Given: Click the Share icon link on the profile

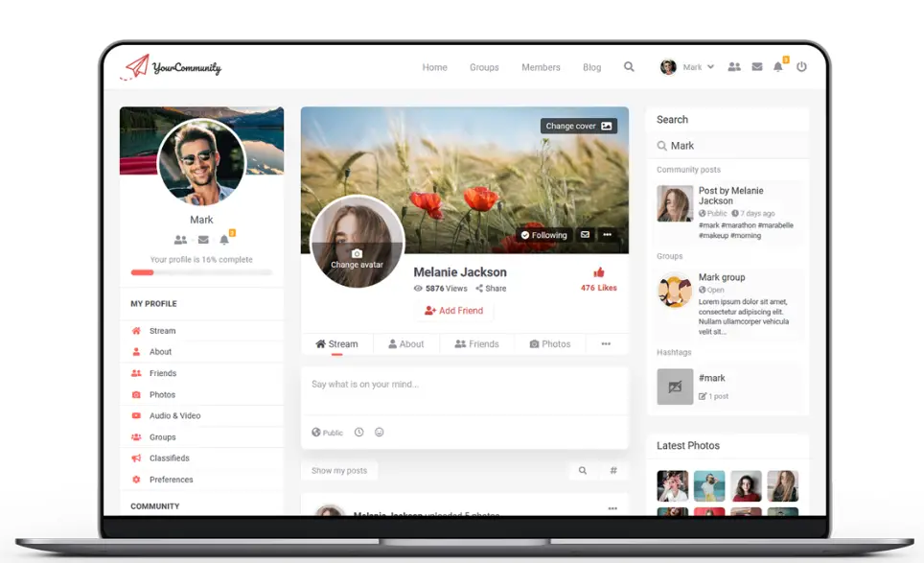Looking at the screenshot, I should [491, 289].
